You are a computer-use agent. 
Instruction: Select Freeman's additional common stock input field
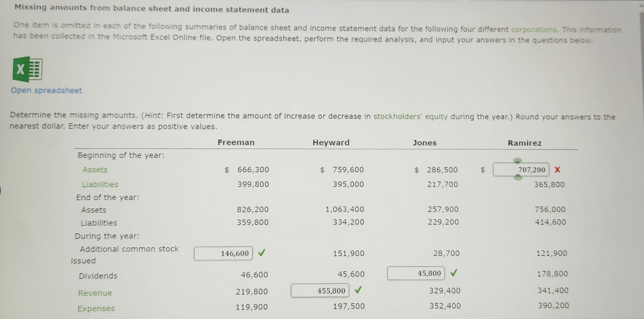(223, 253)
